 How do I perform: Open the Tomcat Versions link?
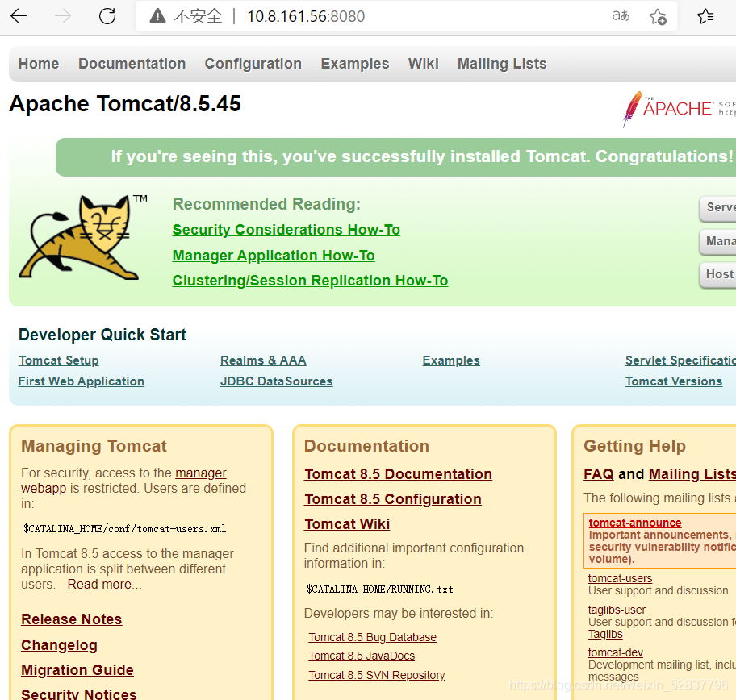674,381
